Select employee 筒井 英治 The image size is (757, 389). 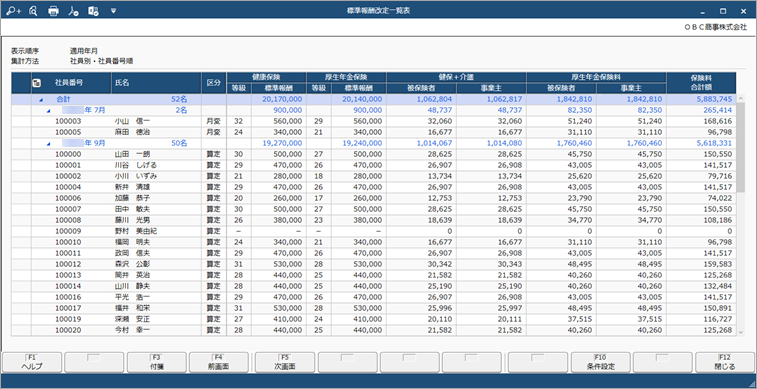[132, 275]
